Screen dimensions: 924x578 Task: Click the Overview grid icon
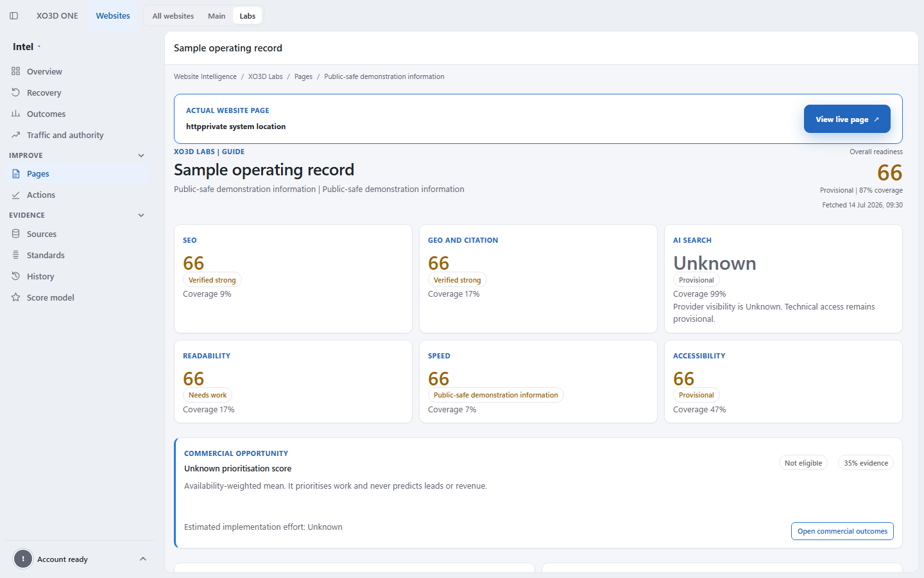[x=16, y=71]
